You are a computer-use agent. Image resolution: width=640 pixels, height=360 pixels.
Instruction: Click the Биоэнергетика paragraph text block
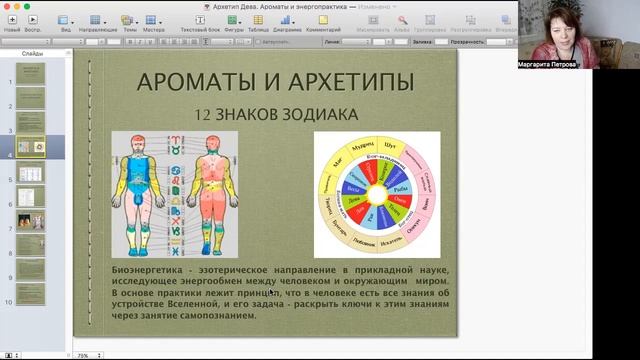pyautogui.click(x=280, y=293)
